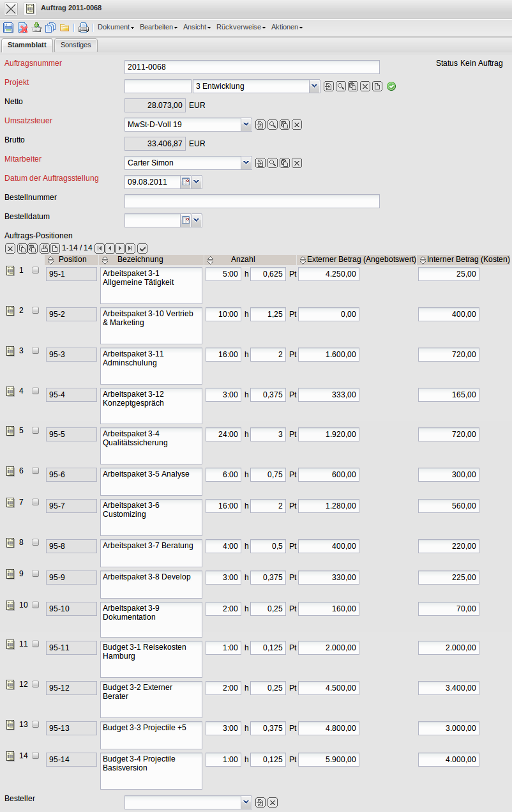The width and height of the screenshot is (512, 812).
Task: Switch to the Sonstiges tab
Action: 75,45
